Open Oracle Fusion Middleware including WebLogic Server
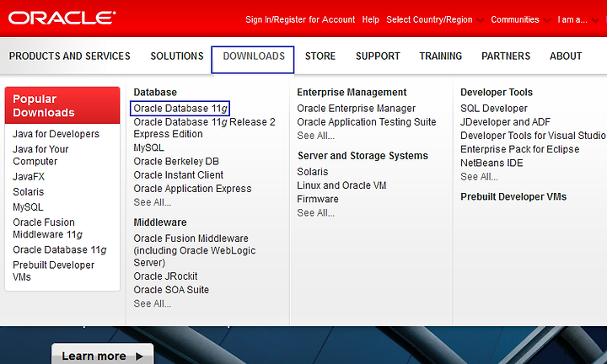Image resolution: width=607 pixels, height=364 pixels. click(195, 250)
